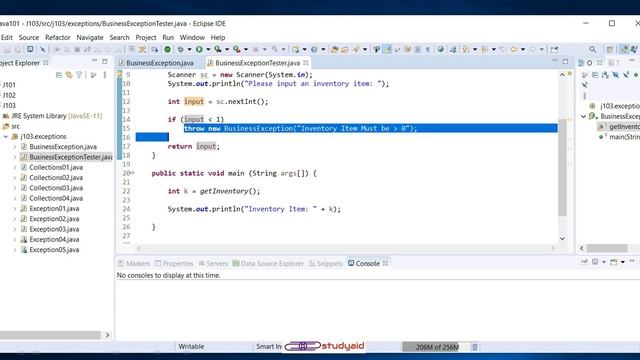This screenshot has height=360, width=640.
Task: Open Project Explorer view menu dots
Action: click(x=105, y=75)
